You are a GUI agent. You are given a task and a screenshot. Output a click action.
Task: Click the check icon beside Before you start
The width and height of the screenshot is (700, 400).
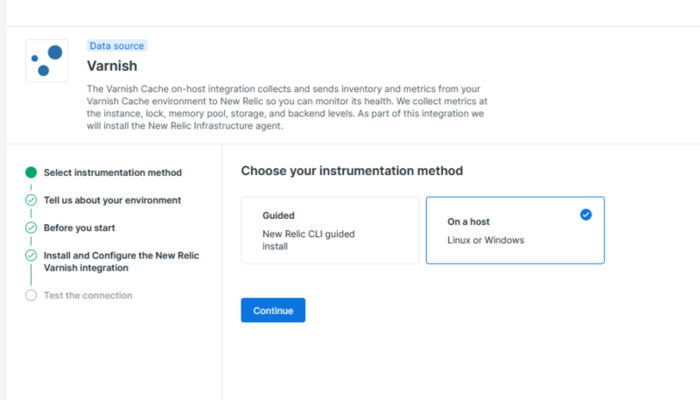(31, 228)
